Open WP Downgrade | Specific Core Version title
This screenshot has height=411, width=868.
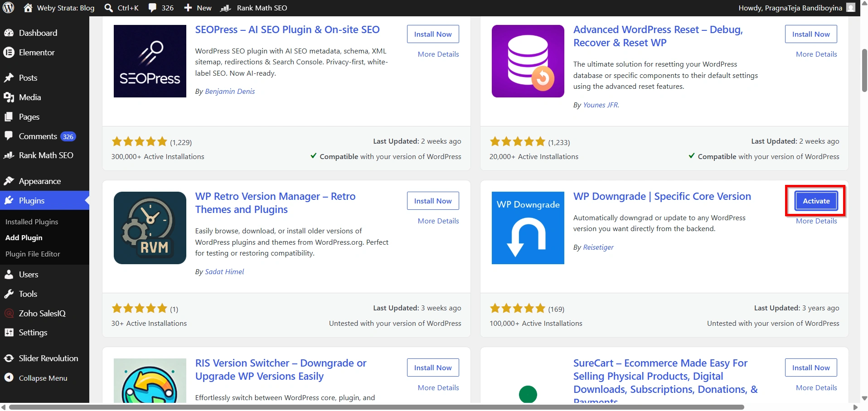(662, 196)
